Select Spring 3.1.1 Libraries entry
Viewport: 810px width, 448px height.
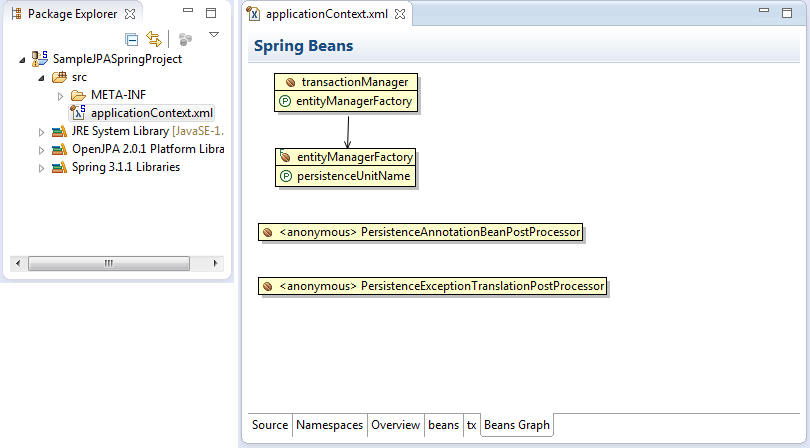tap(126, 167)
